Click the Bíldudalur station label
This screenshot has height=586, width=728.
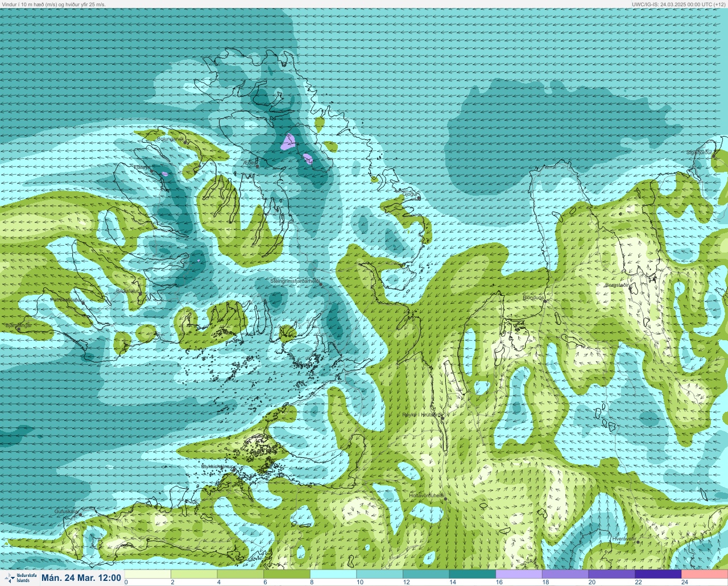pos(127,290)
